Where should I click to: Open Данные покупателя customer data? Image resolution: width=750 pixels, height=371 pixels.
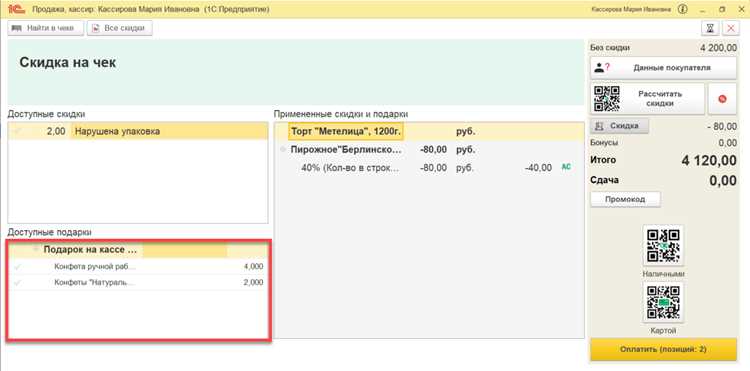pos(663,68)
